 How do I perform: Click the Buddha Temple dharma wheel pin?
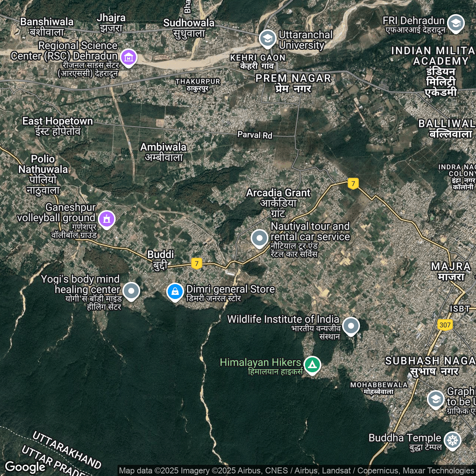pos(452,440)
